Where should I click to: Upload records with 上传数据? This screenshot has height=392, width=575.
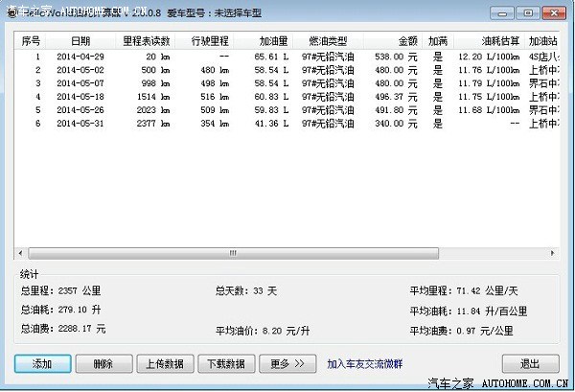164,364
